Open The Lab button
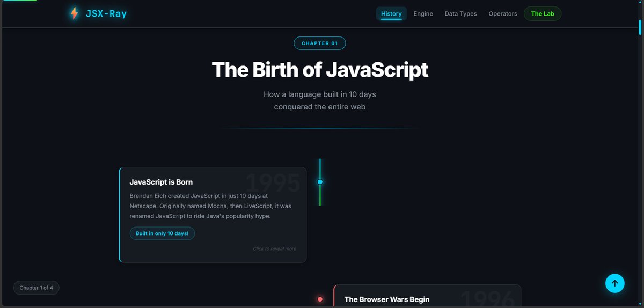The height and width of the screenshot is (308, 644). 543,14
